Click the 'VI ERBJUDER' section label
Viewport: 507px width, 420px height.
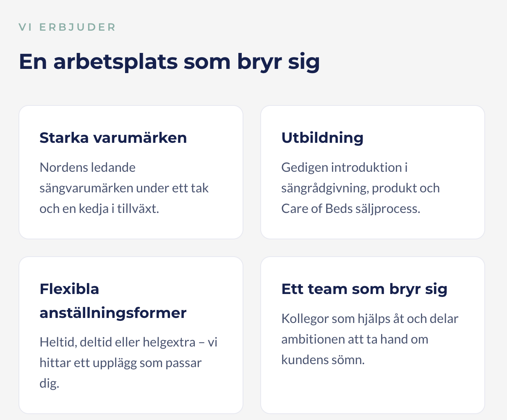pyautogui.click(x=67, y=27)
